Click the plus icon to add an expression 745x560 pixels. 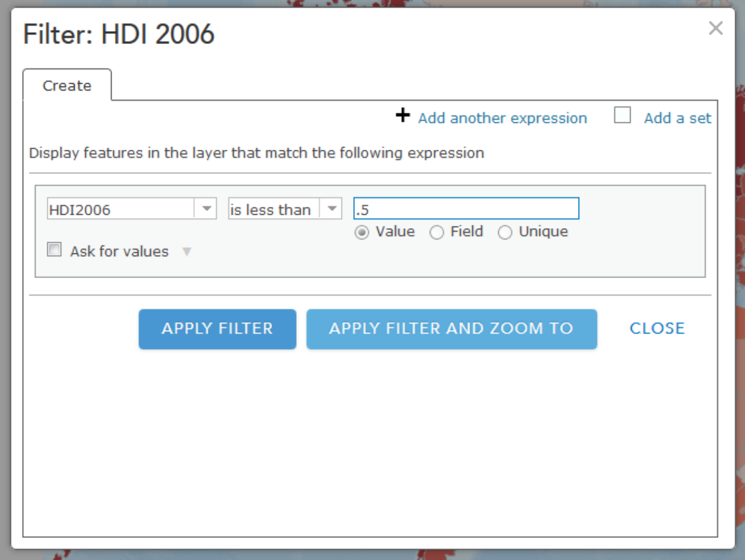click(x=403, y=115)
